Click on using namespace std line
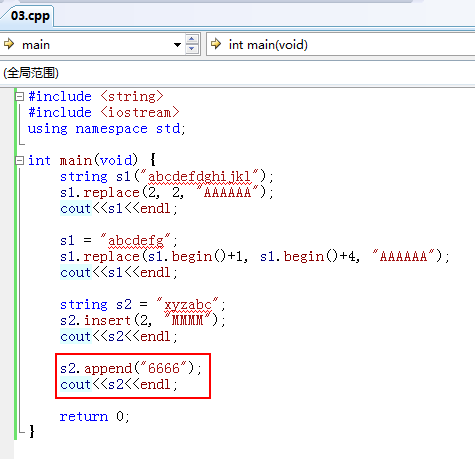Viewport: 475px width, 459px height. (x=107, y=129)
